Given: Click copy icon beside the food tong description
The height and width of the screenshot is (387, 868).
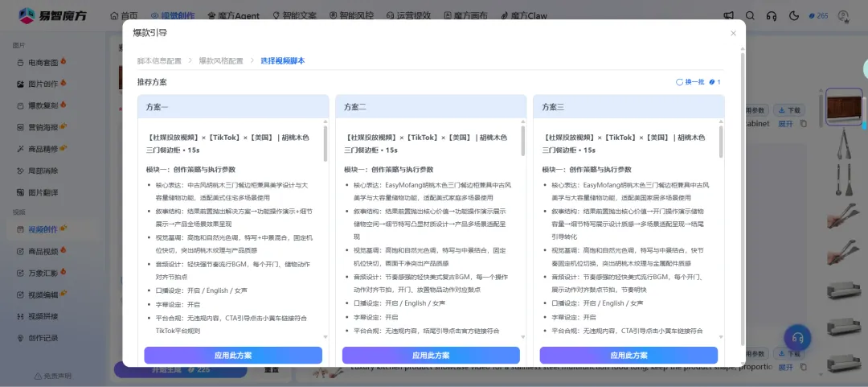Looking at the screenshot, I should click(x=804, y=367).
